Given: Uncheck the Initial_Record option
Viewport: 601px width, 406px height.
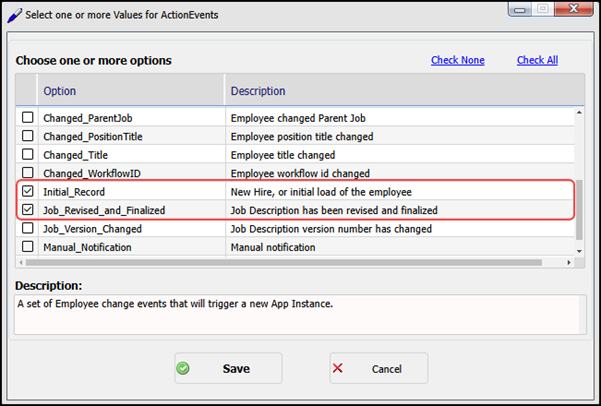Looking at the screenshot, I should 28,191.
